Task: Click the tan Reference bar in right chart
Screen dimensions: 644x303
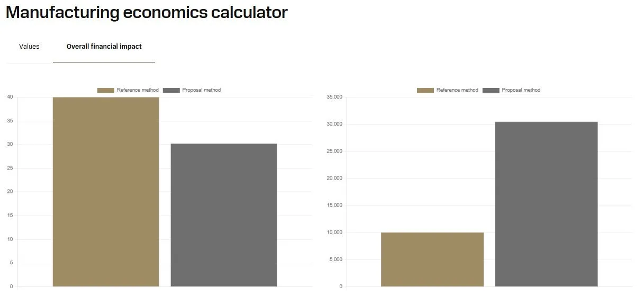Action: click(432, 260)
